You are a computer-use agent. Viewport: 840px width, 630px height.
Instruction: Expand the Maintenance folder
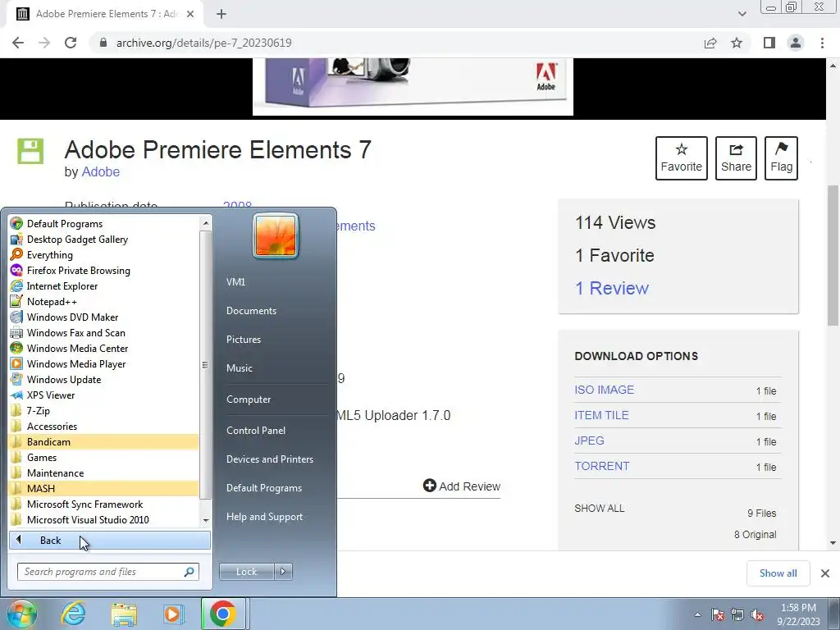[x=104, y=472]
